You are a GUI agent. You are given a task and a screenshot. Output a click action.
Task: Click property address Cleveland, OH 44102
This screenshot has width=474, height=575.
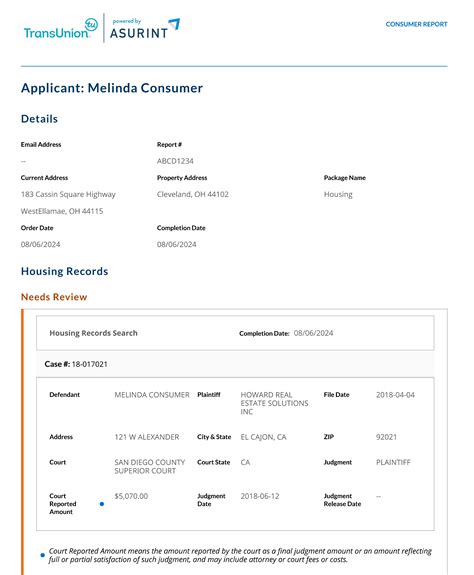[x=193, y=194]
